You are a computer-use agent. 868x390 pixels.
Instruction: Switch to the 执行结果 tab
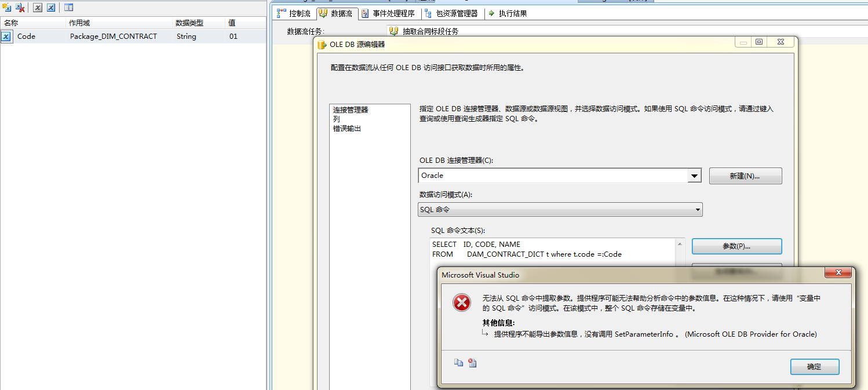[513, 13]
